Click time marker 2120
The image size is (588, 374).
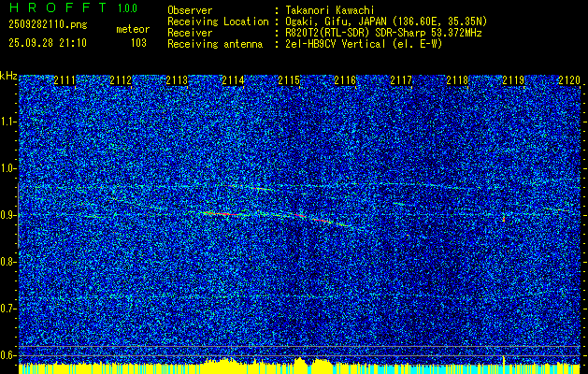coord(569,80)
